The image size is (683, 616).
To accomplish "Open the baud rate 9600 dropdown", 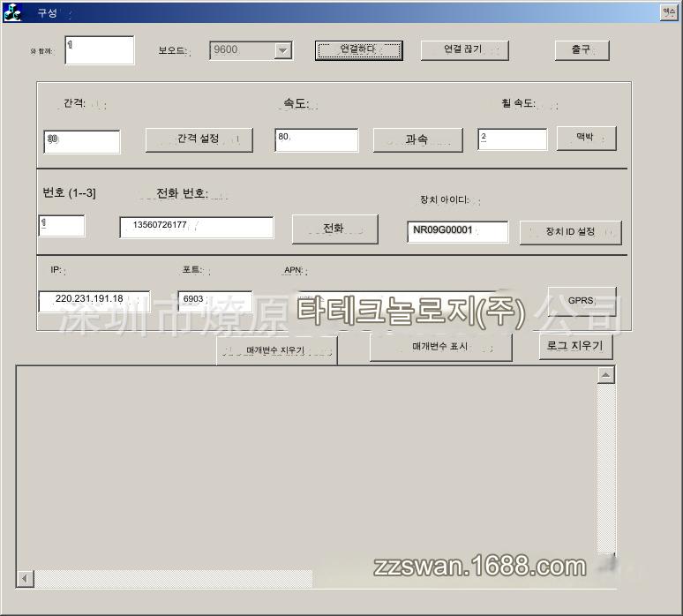I will [282, 51].
